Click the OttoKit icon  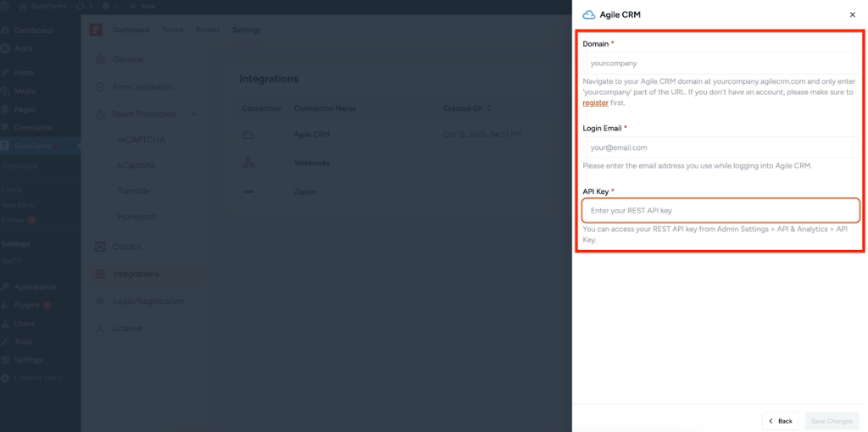point(100,246)
